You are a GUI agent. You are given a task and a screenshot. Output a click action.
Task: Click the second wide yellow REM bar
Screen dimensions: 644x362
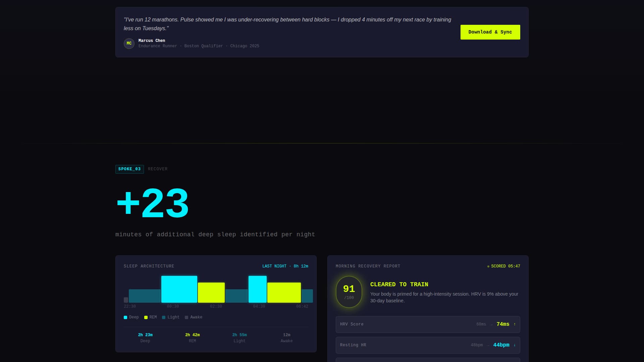point(284,293)
